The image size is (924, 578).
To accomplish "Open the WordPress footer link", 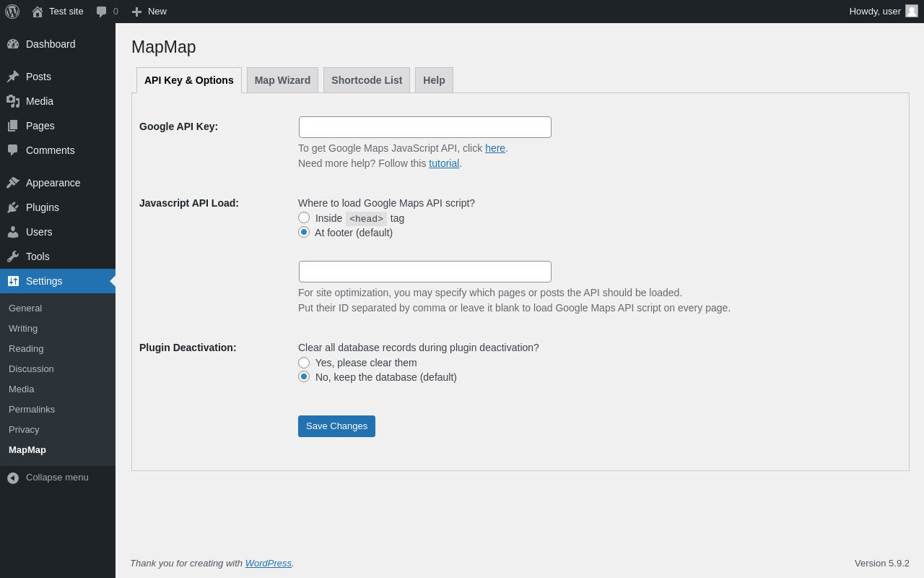I will pyautogui.click(x=269, y=564).
